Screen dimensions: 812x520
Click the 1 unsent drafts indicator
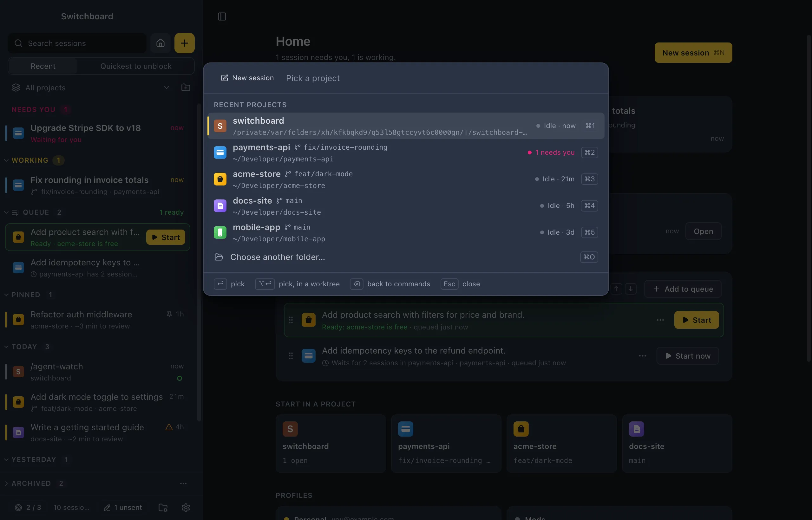coord(123,507)
